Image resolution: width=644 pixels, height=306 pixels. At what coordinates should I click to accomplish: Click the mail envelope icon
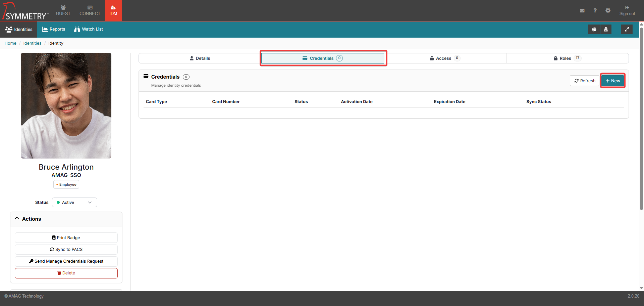pyautogui.click(x=582, y=11)
